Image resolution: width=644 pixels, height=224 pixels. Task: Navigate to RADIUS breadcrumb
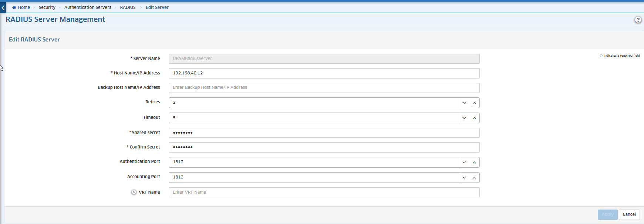click(128, 7)
